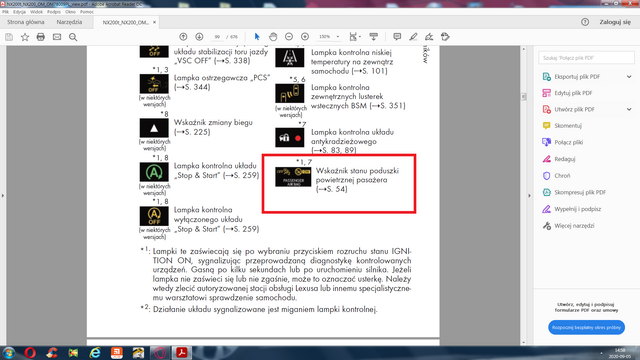This screenshot has width=640, height=360.
Task: Click the Zaloguj się button
Action: [615, 22]
